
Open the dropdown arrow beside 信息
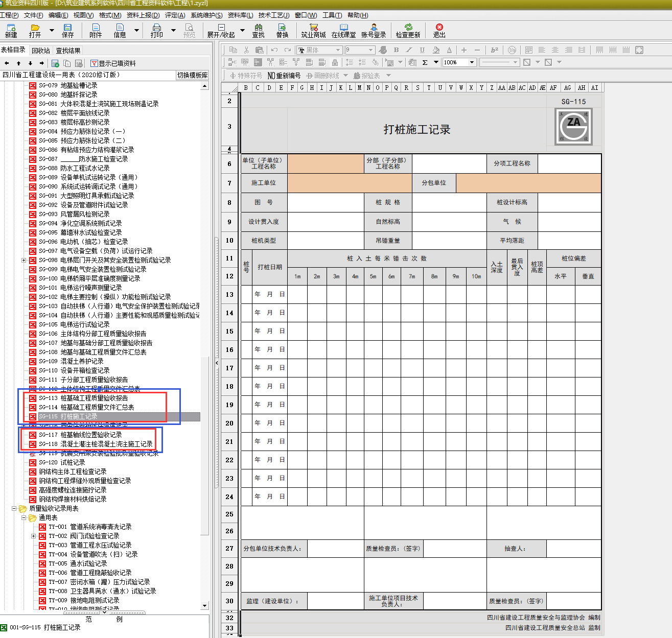click(136, 31)
